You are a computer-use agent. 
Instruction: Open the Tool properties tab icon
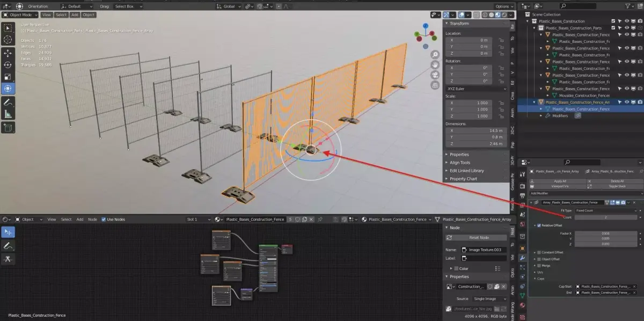click(x=522, y=175)
